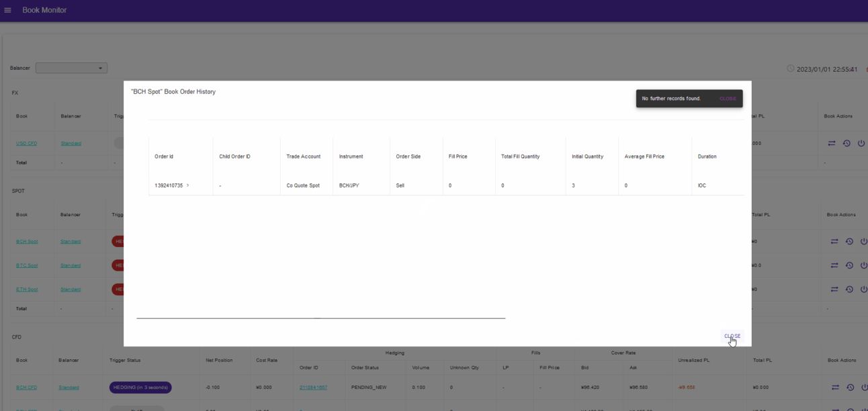The width and height of the screenshot is (868, 411).
Task: Open the hamburger navigation menu
Action: [x=8, y=10]
